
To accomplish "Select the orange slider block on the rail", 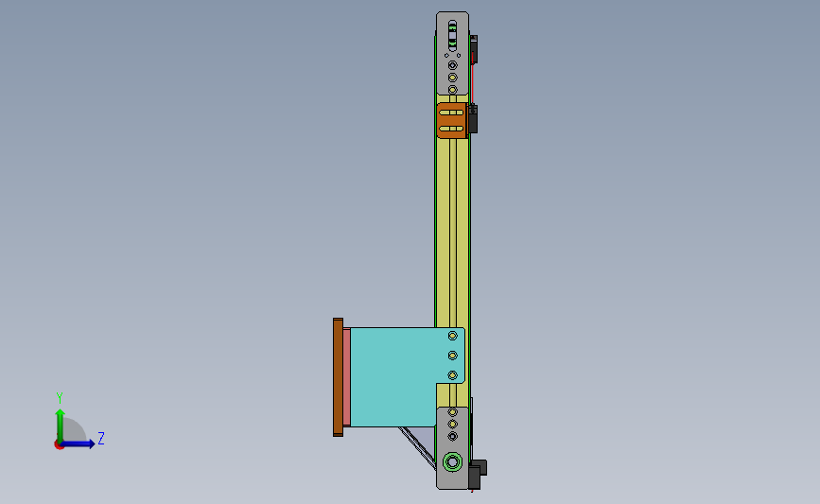I will point(452,121).
